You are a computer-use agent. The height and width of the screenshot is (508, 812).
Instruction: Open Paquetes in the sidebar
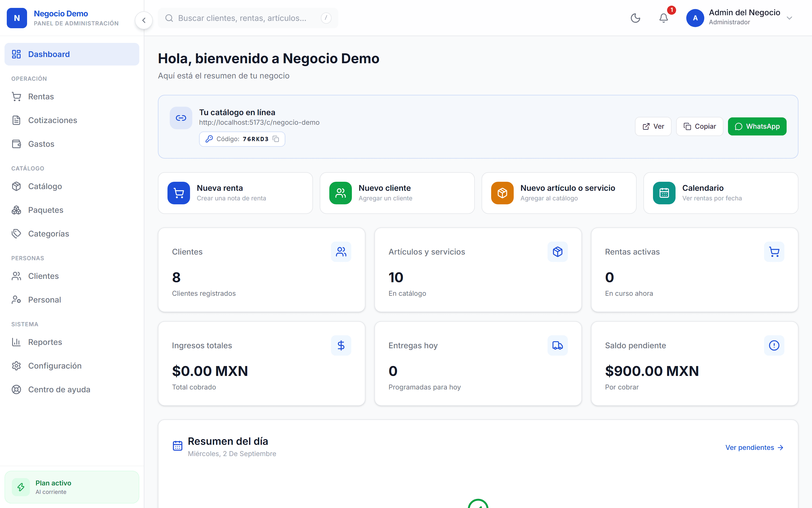pos(72,210)
